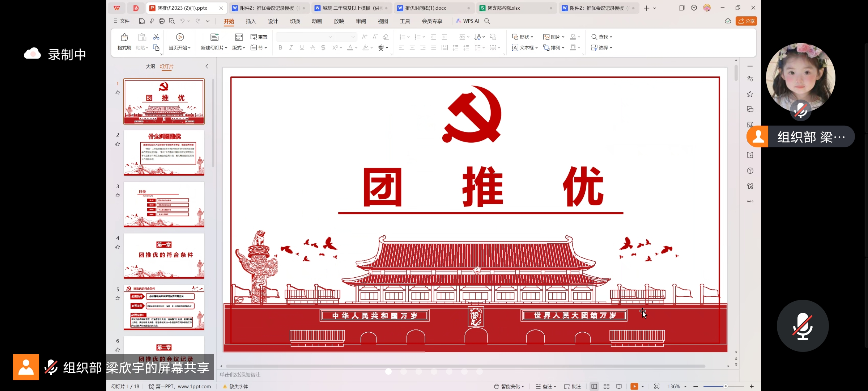The height and width of the screenshot is (391, 868).
Task: Select slide 2 thumbnail 什么叫团推优
Action: coord(164,153)
